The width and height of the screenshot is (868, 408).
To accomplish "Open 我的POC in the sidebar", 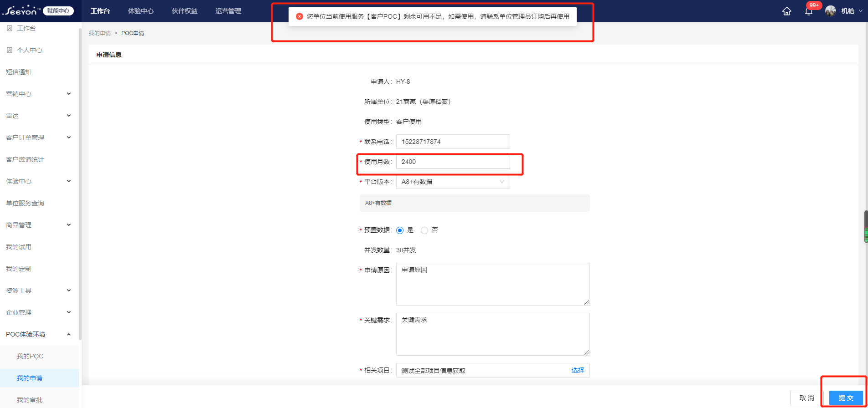I will 30,356.
